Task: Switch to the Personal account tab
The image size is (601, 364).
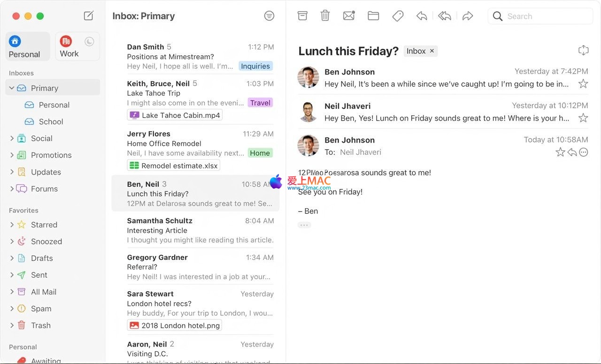Action: coord(28,46)
